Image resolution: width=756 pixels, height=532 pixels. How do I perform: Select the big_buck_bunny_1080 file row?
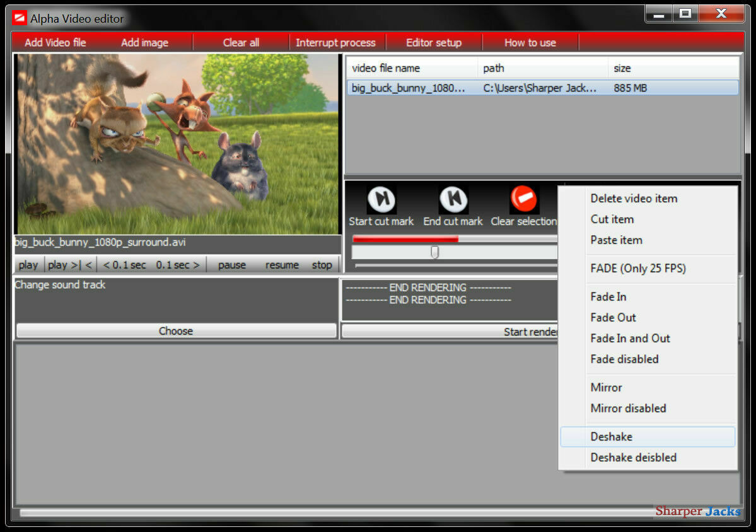point(542,88)
